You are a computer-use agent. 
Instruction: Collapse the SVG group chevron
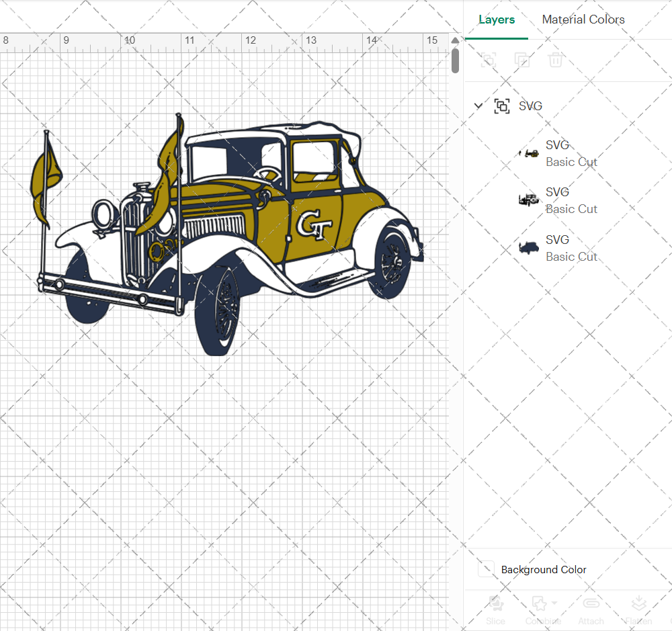478,106
